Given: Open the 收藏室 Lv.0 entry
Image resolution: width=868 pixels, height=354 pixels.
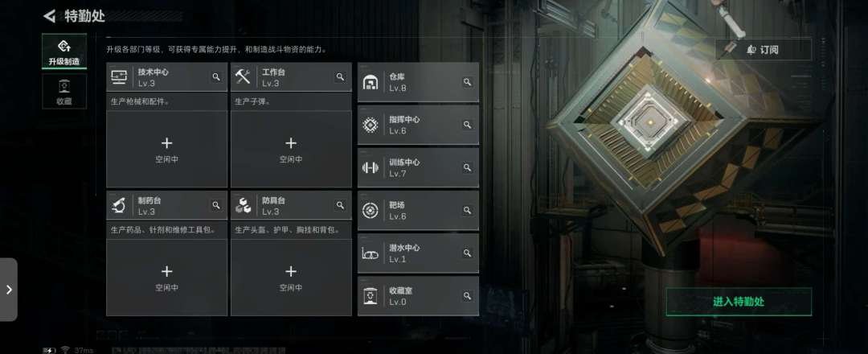Looking at the screenshot, I should point(418,296).
